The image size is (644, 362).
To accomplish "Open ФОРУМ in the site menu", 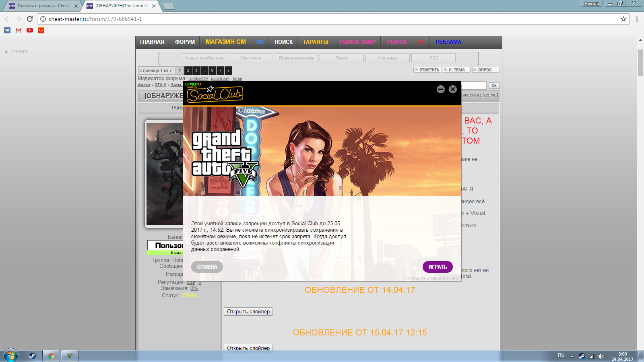I will [185, 42].
